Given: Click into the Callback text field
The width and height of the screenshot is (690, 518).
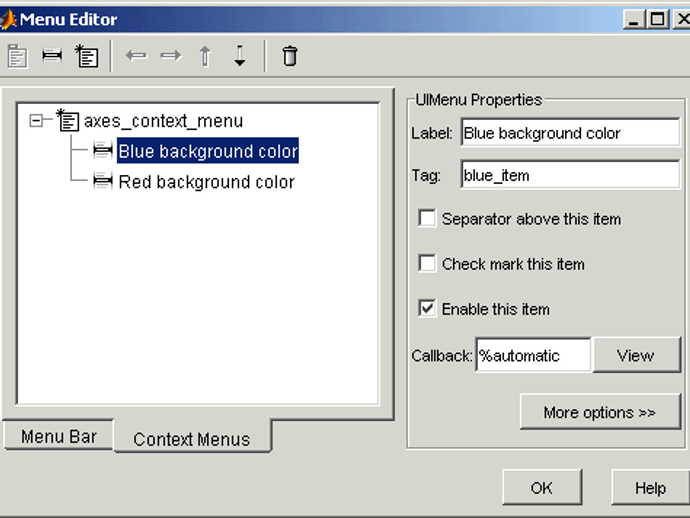Looking at the screenshot, I should [x=533, y=355].
